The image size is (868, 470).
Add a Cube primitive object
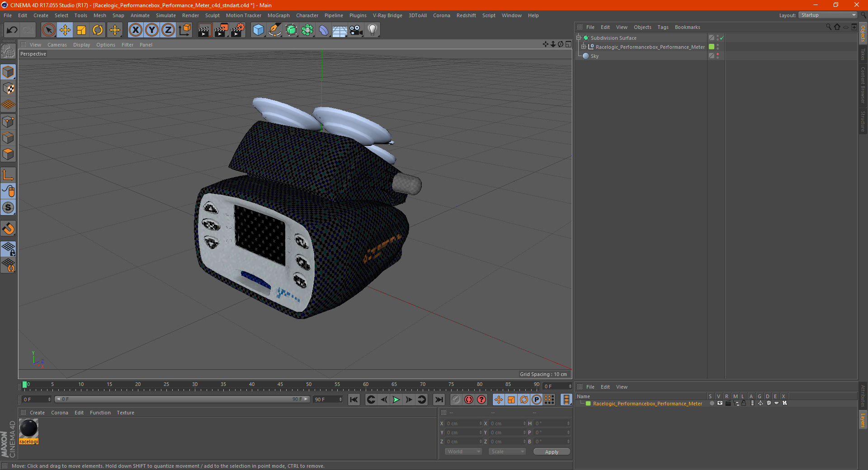(x=258, y=30)
